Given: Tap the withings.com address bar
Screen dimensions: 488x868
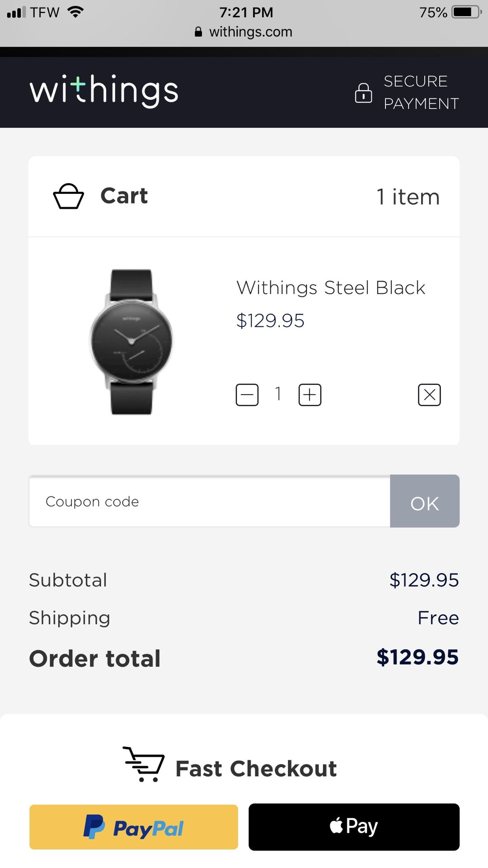Looking at the screenshot, I should pyautogui.click(x=244, y=32).
